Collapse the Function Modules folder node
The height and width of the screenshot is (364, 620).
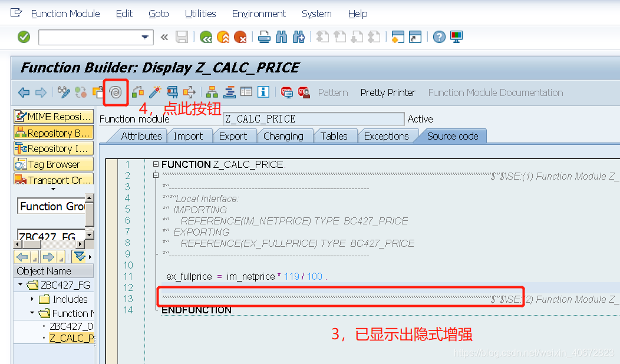pyautogui.click(x=32, y=313)
